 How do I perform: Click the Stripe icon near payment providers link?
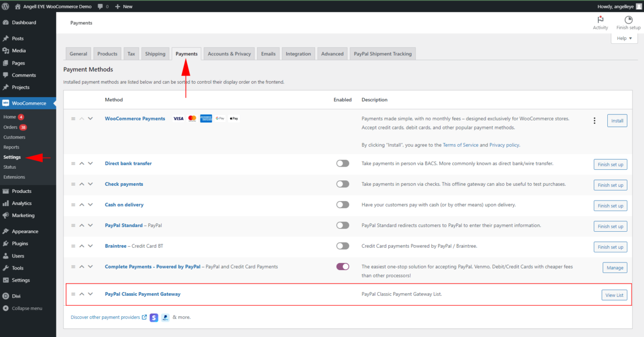(154, 317)
